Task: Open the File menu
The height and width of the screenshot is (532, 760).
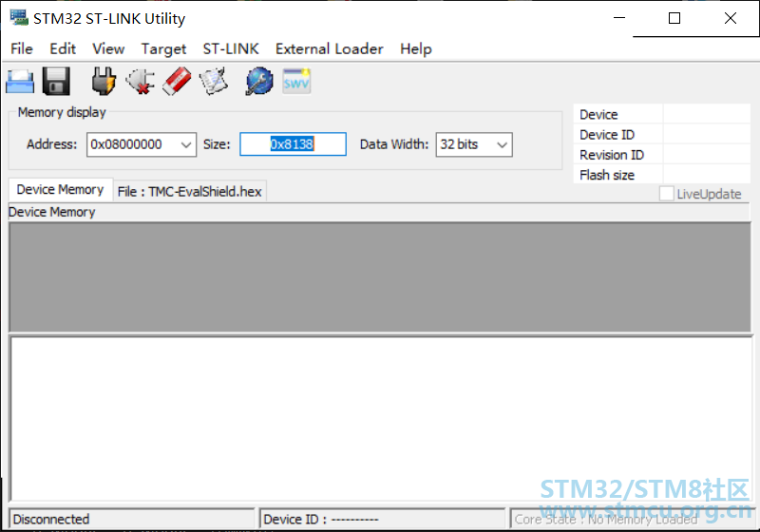Action: pyautogui.click(x=21, y=49)
